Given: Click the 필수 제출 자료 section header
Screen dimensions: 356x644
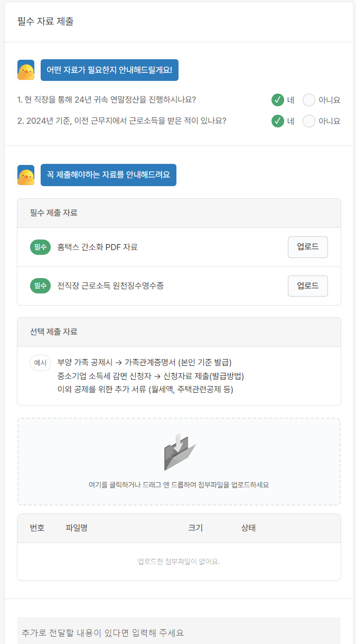Looking at the screenshot, I should tap(52, 213).
